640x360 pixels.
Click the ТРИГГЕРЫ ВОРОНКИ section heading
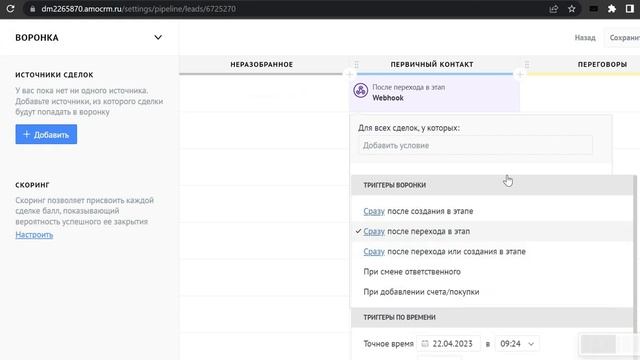coord(394,185)
